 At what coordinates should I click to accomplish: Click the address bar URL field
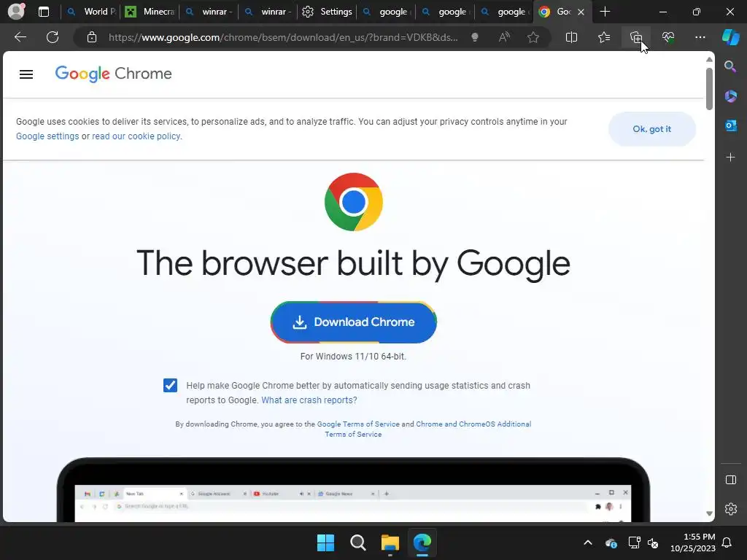[x=283, y=37]
